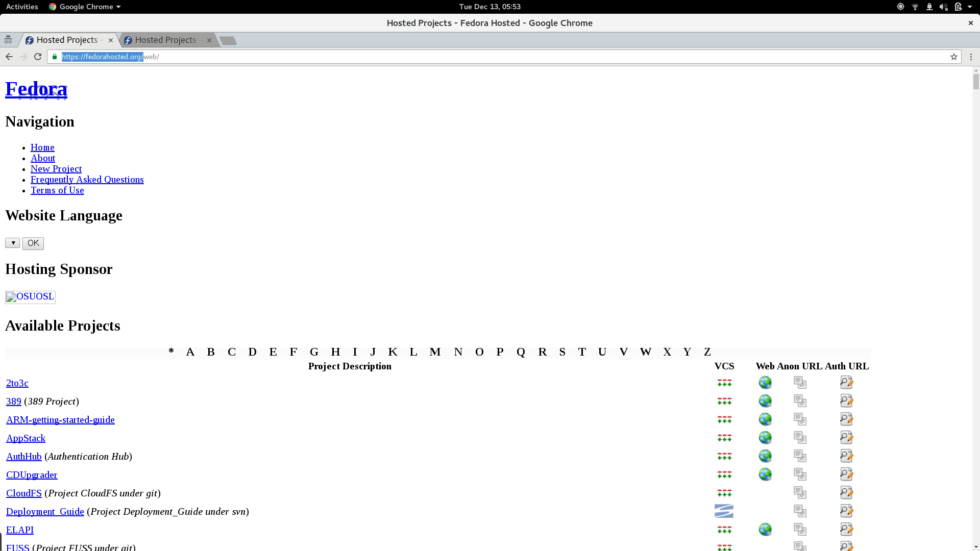Click OK language button
The width and height of the screenshot is (980, 551).
click(x=33, y=243)
